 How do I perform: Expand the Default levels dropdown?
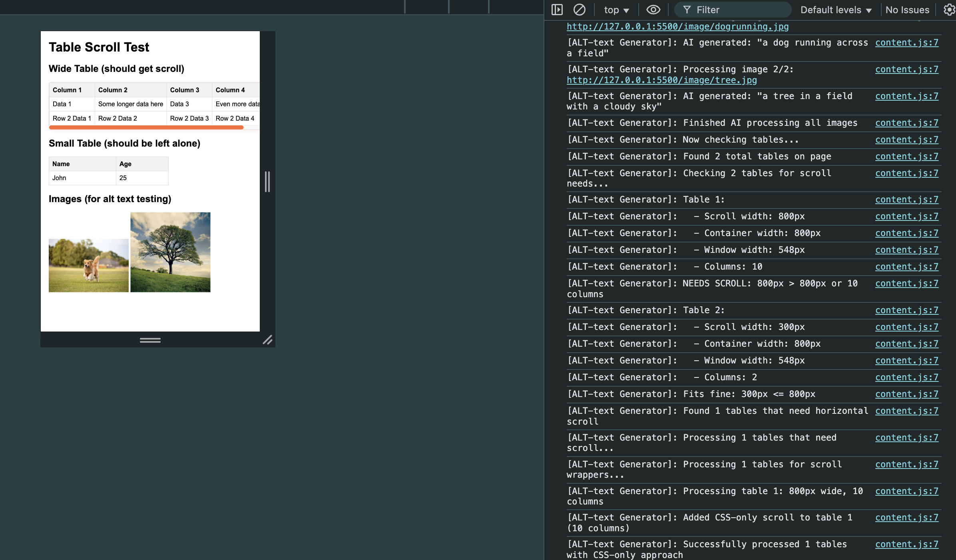click(x=836, y=10)
